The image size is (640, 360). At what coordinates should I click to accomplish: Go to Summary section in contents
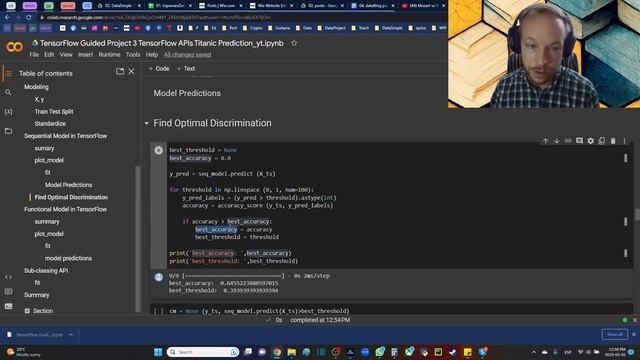tap(36, 295)
